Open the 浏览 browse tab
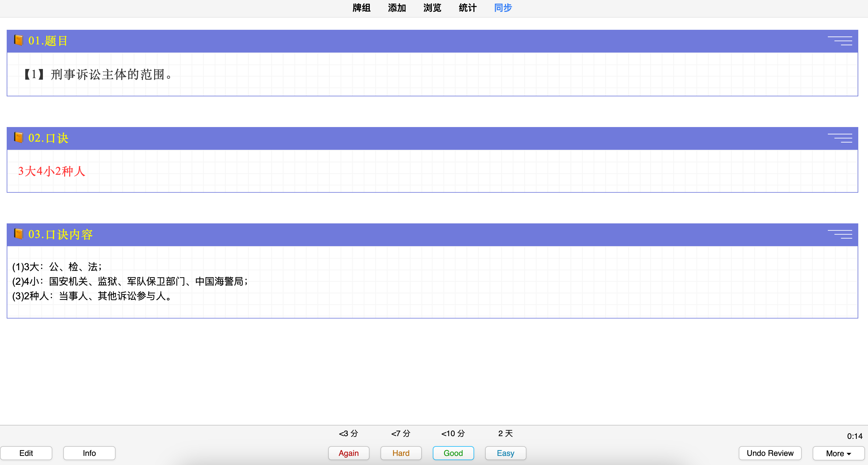This screenshot has height=465, width=868. click(432, 8)
